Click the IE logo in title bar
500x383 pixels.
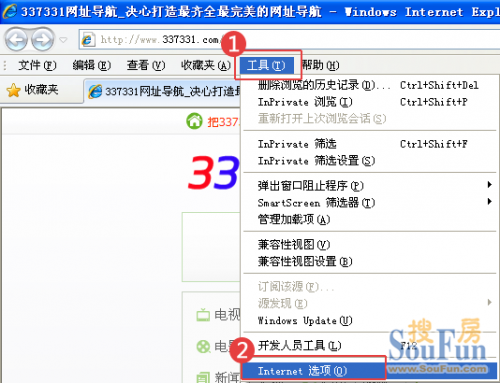9,11
